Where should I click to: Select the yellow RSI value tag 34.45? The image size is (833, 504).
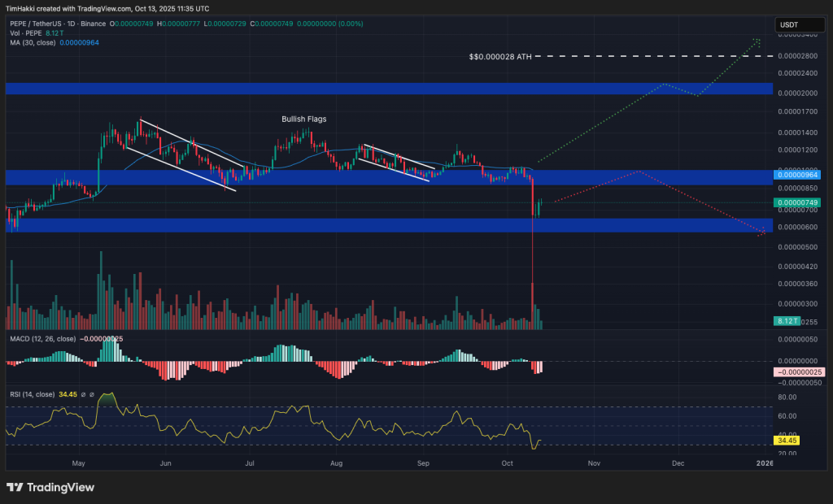785,440
